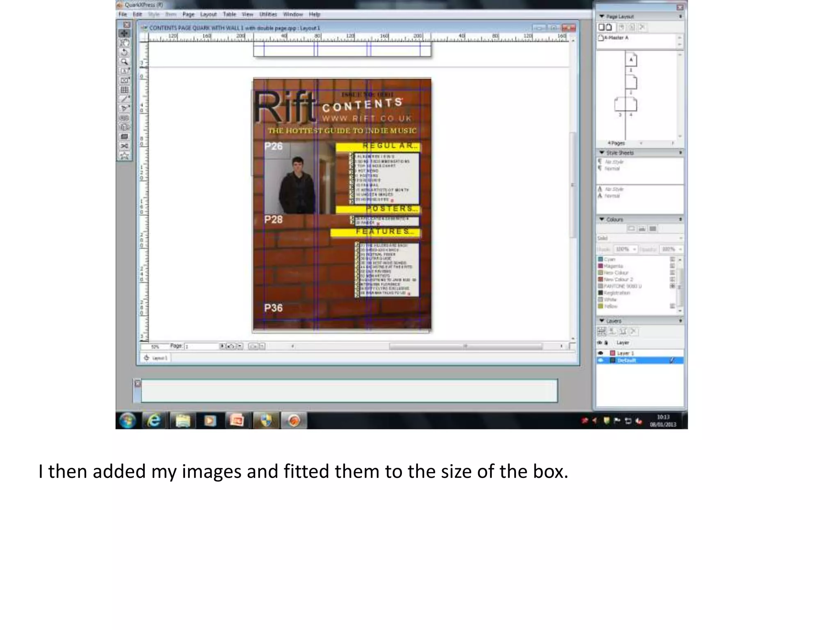Select A-Master A in Page Layout
This screenshot has width=840, height=630.
(614, 38)
